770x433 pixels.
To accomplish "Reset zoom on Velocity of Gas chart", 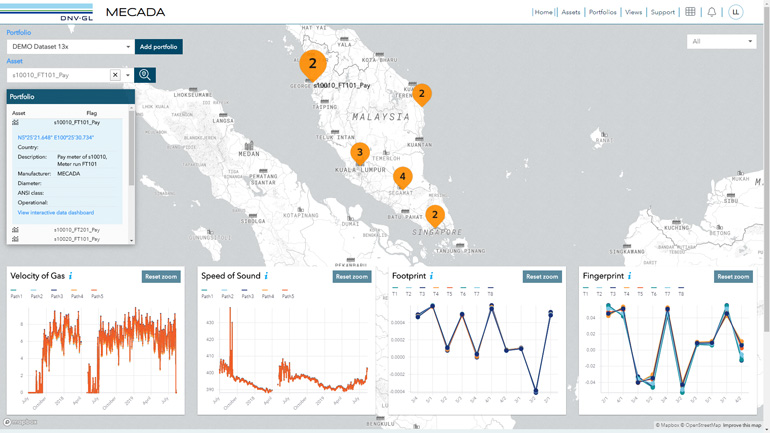I will coord(161,276).
